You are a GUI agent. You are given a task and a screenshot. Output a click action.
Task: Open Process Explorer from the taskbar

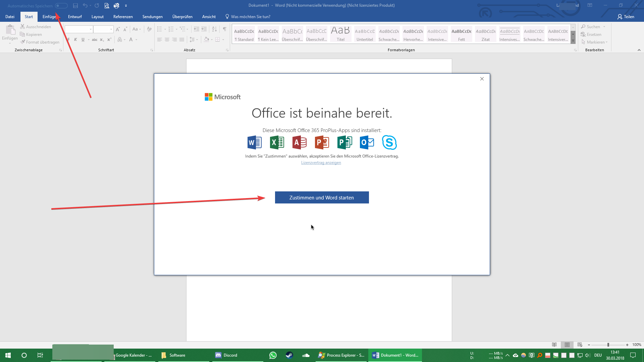[342, 355]
